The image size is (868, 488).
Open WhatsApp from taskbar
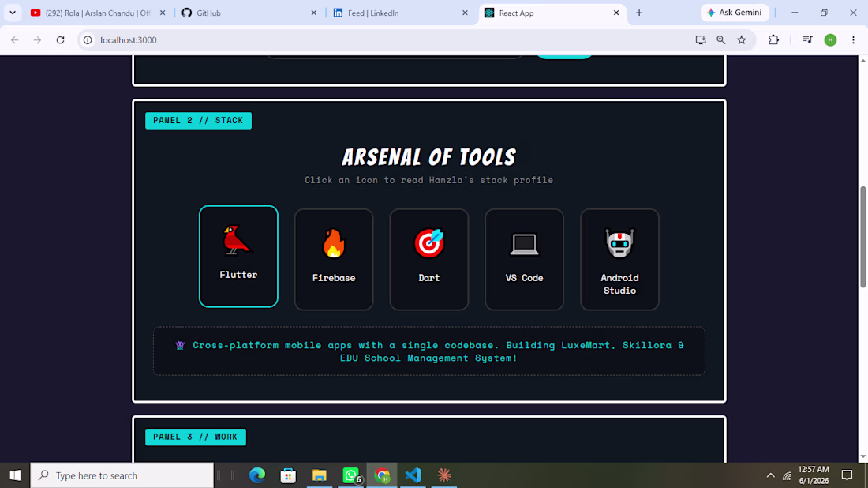pos(351,475)
